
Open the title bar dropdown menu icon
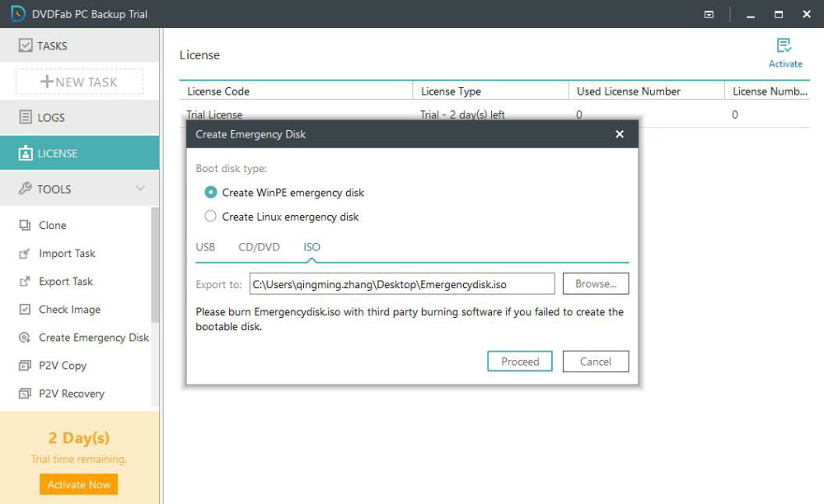point(709,14)
